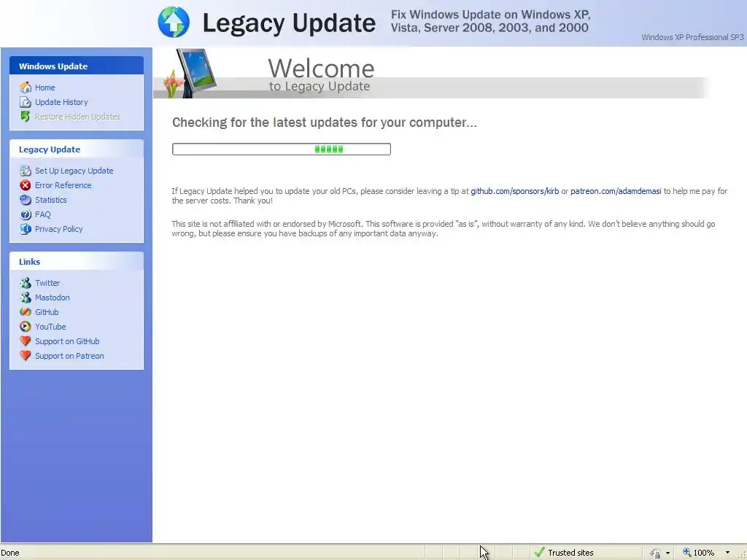747x560 pixels.
Task: Click the Checking for the latest updates heading
Action: [x=324, y=122]
